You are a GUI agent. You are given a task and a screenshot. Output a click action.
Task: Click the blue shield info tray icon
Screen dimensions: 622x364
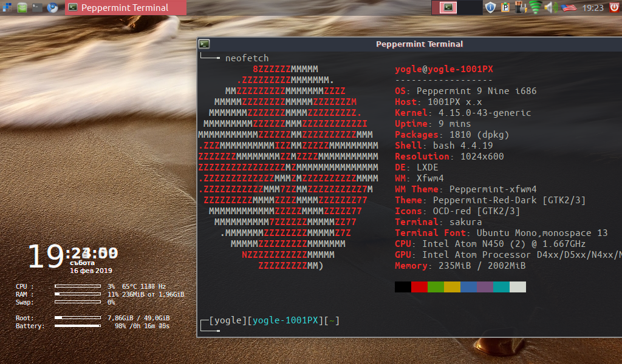tap(490, 7)
